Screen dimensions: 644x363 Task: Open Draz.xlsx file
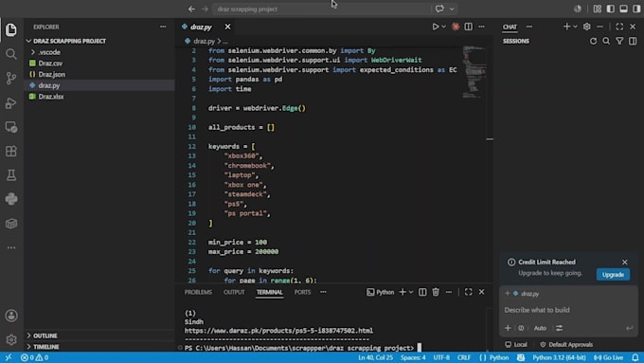pyautogui.click(x=51, y=97)
